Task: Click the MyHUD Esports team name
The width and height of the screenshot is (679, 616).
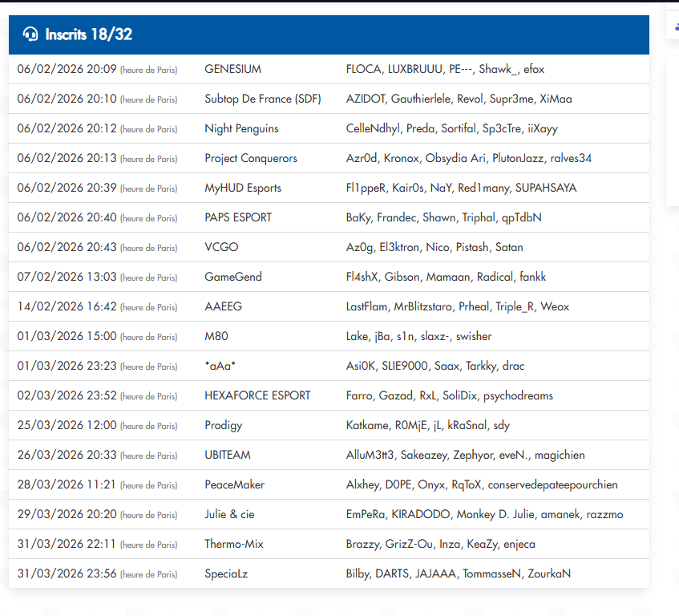Action: (x=243, y=188)
